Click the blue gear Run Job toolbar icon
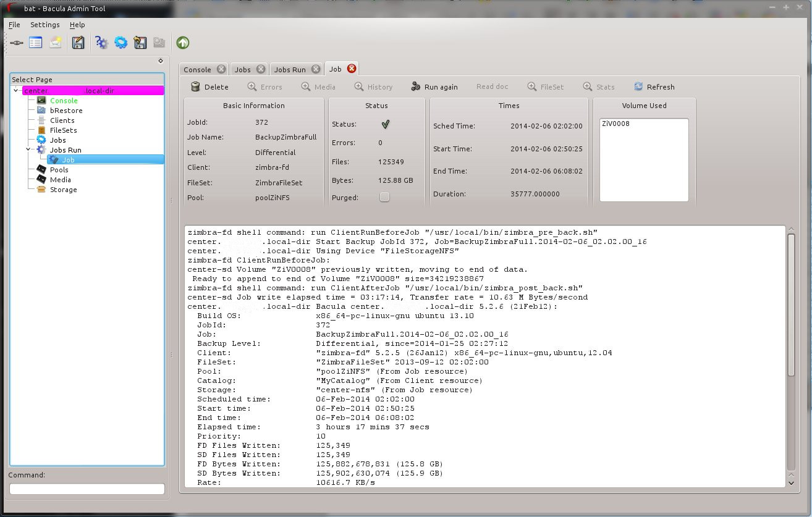This screenshot has width=812, height=517. pos(121,43)
